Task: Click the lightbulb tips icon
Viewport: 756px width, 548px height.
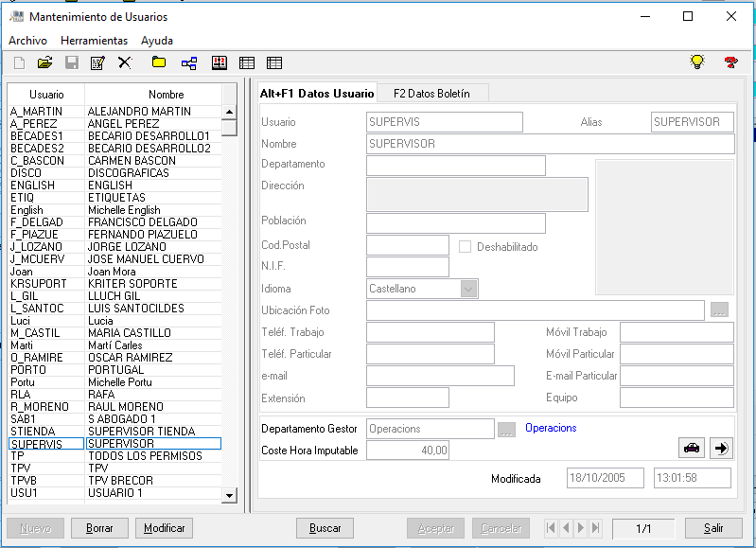Action: [697, 62]
